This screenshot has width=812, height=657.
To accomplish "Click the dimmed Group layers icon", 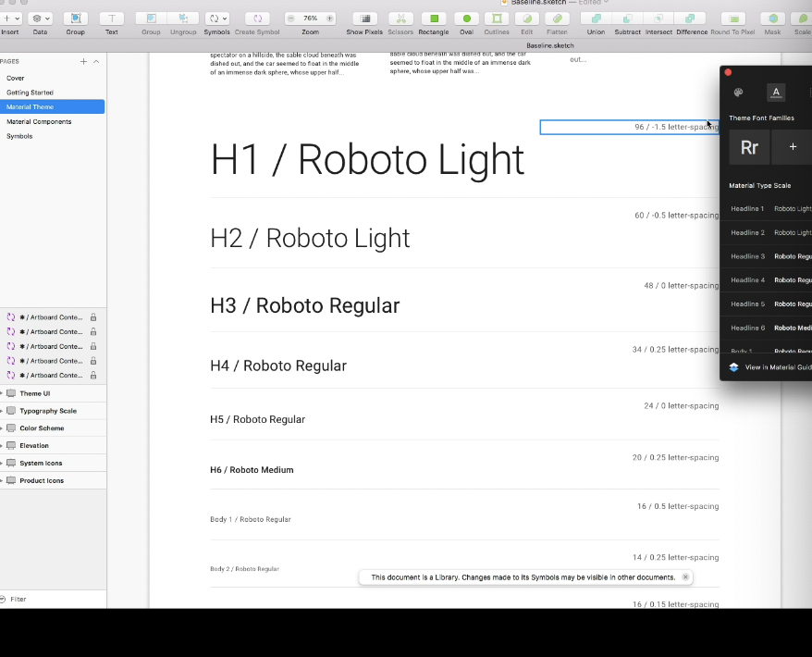I will (151, 19).
